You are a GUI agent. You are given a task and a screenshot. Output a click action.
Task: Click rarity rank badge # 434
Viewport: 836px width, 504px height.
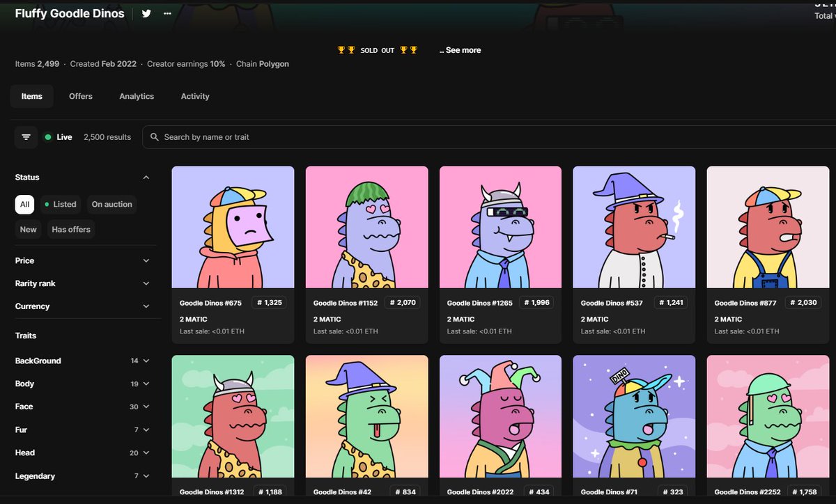539,492
